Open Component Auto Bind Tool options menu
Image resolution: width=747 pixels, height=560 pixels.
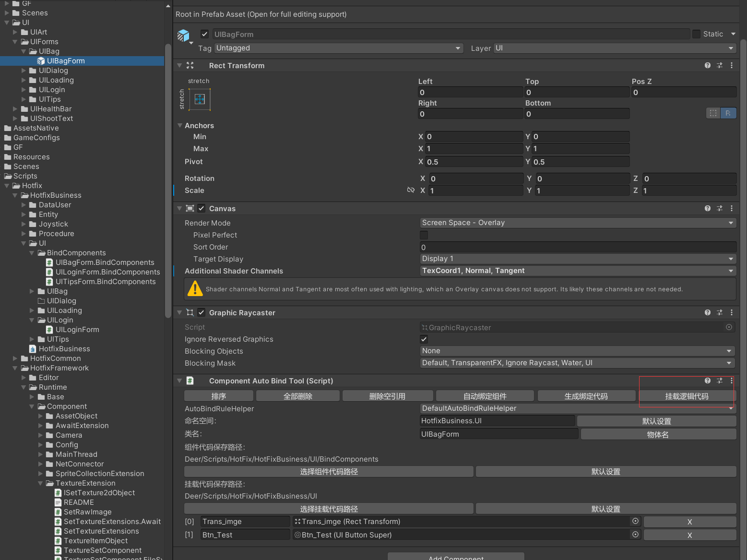[x=732, y=381]
